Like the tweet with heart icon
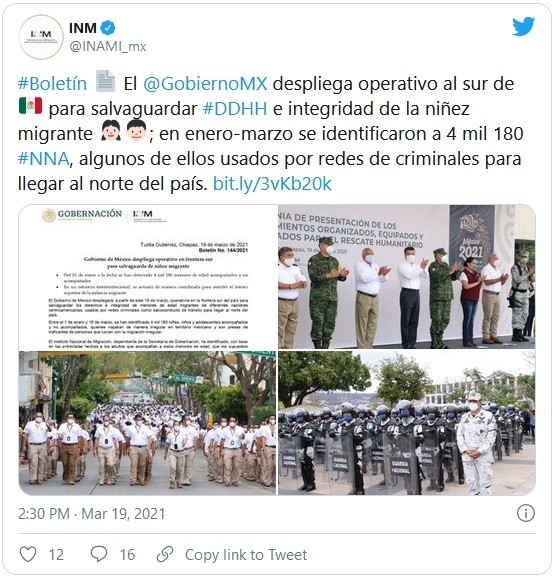 tap(28, 554)
